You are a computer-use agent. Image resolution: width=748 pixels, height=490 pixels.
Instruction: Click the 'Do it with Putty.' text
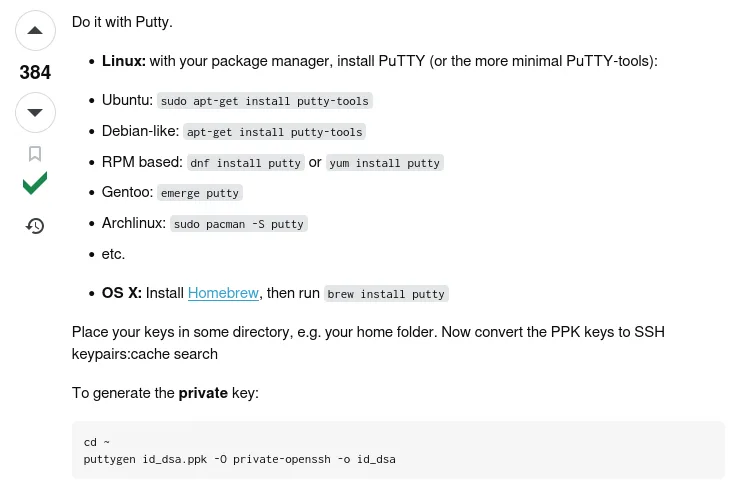122,22
